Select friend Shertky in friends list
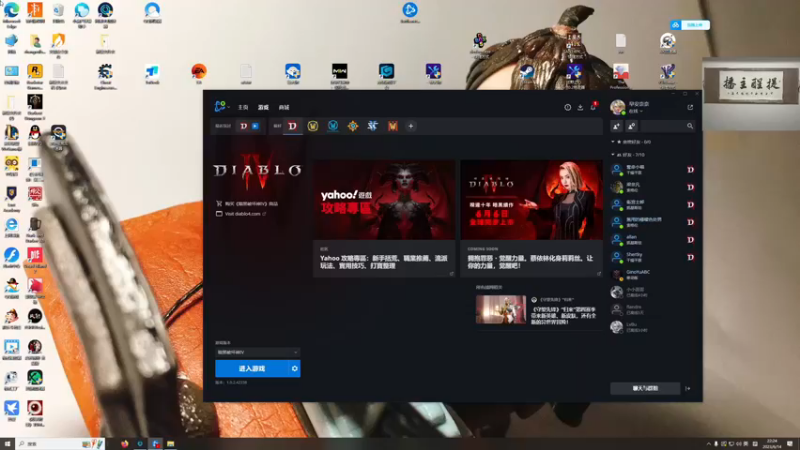Screen dimensions: 800x450 point(653,257)
